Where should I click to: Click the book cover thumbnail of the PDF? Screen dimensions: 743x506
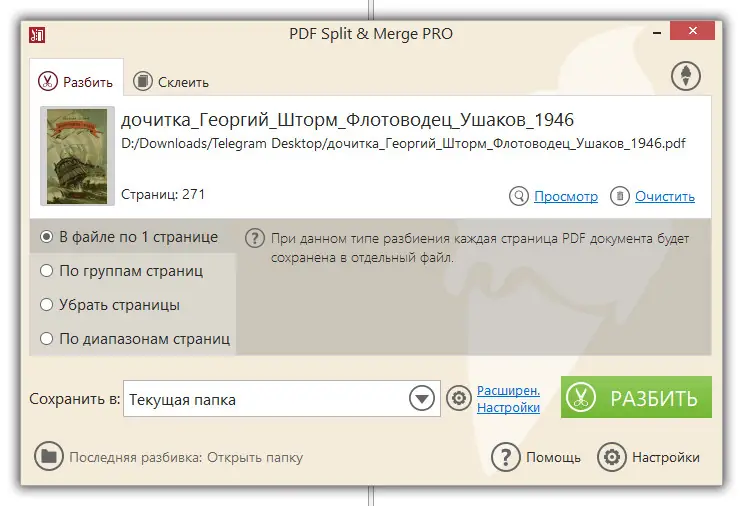click(77, 156)
